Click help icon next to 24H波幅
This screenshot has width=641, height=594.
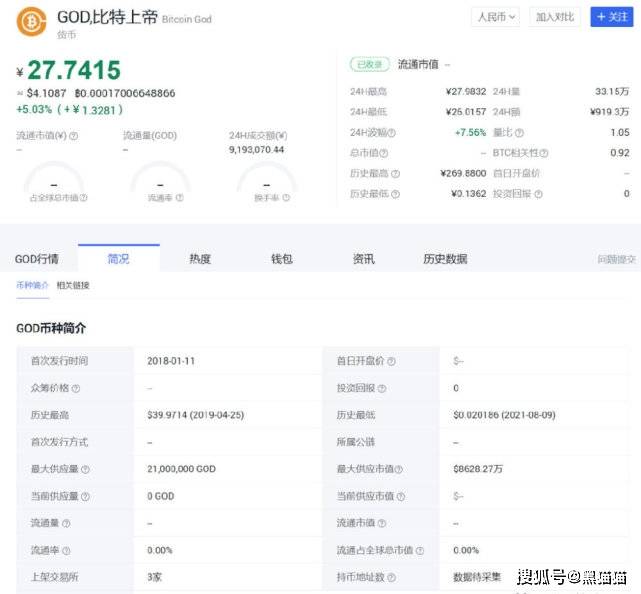[x=391, y=133]
